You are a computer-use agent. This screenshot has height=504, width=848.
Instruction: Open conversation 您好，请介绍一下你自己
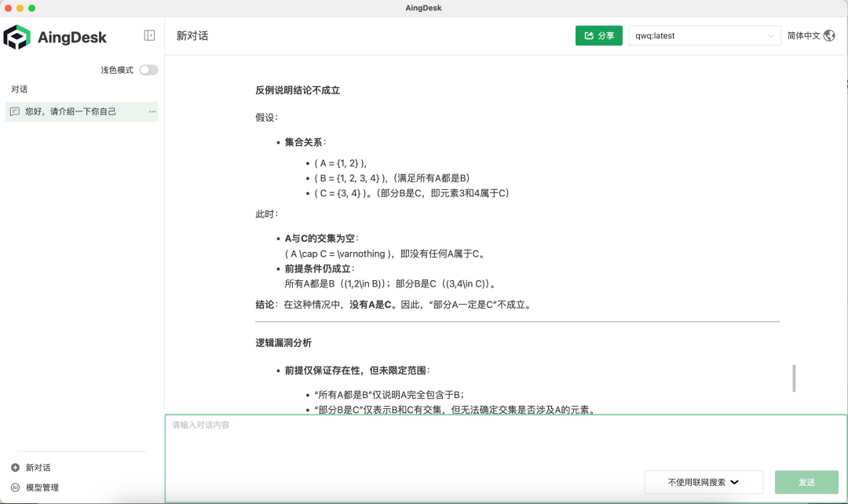[82, 111]
